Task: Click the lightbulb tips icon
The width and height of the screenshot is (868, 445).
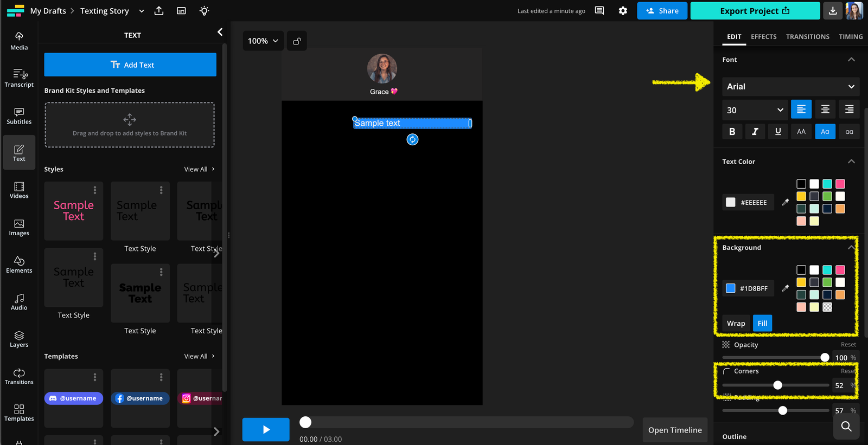Action: pos(204,11)
